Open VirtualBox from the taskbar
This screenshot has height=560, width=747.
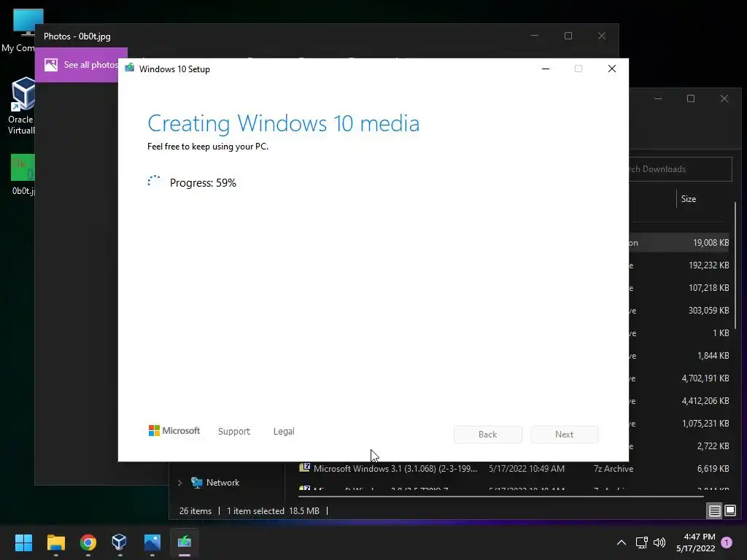[120, 542]
